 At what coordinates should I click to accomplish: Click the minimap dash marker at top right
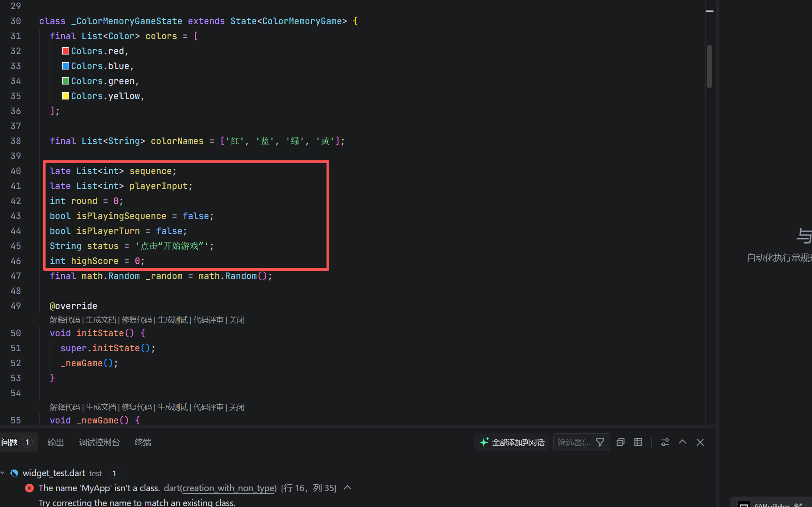click(x=709, y=11)
